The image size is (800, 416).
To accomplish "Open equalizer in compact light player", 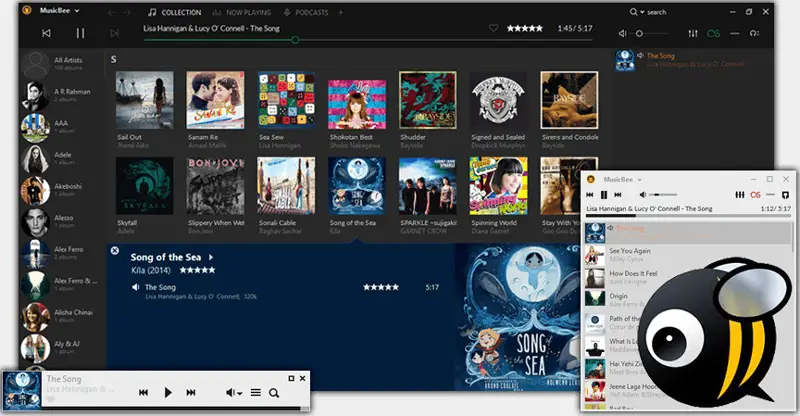I will [739, 194].
